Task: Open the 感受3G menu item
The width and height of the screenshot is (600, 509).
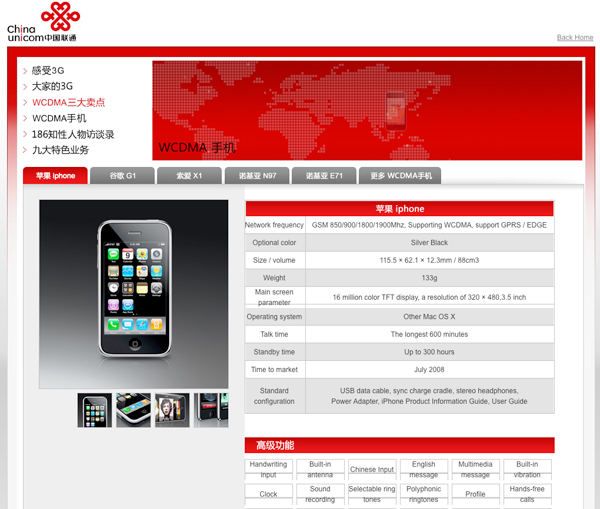Action: pos(48,70)
